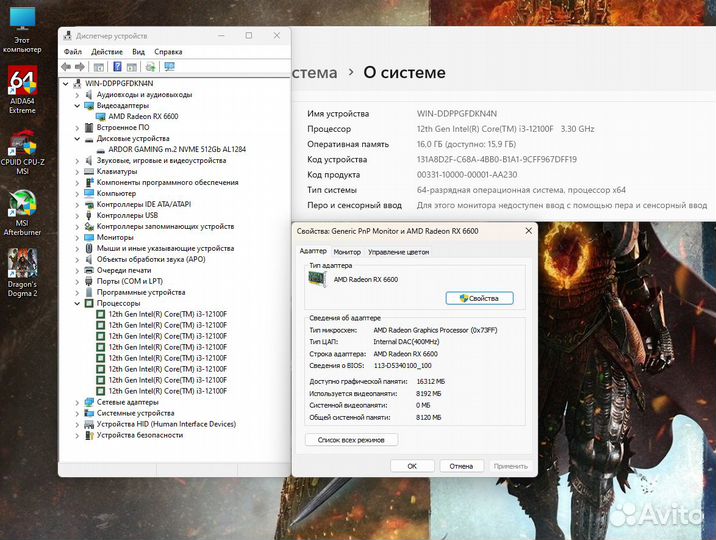Collapse the WIN-DDPPGFDKN4N root tree node

pos(66,84)
